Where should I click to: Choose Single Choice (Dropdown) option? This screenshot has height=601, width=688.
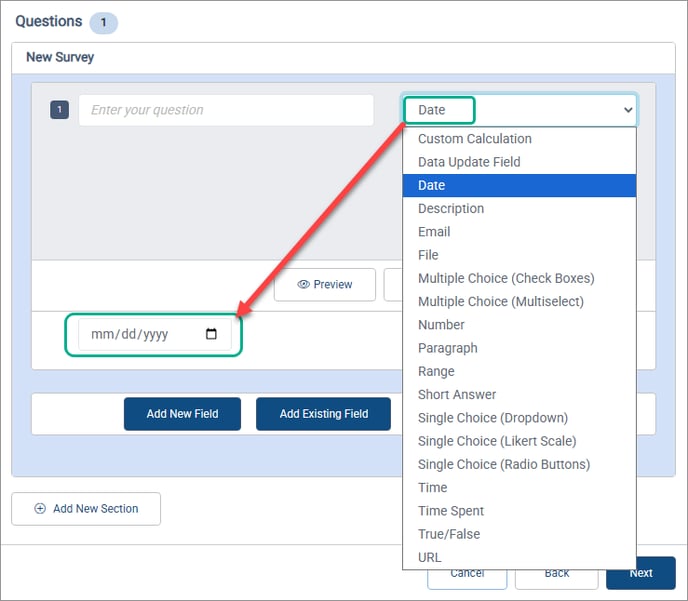pyautogui.click(x=492, y=418)
